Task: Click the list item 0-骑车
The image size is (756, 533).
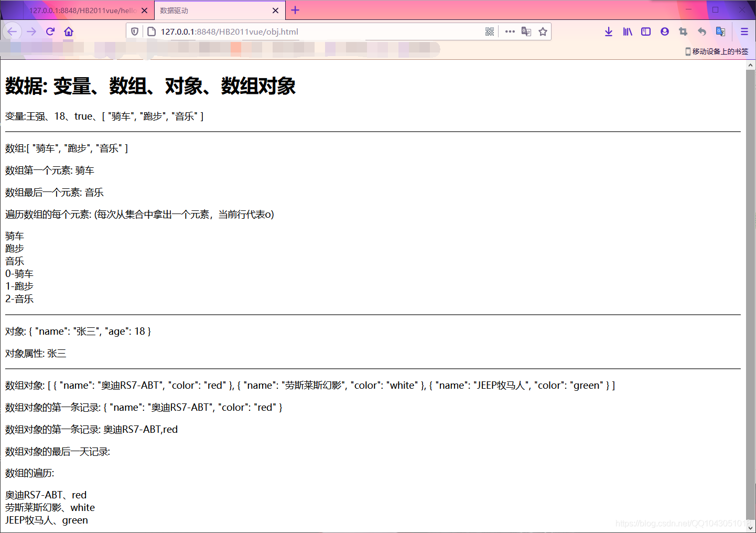Action: pyautogui.click(x=19, y=274)
